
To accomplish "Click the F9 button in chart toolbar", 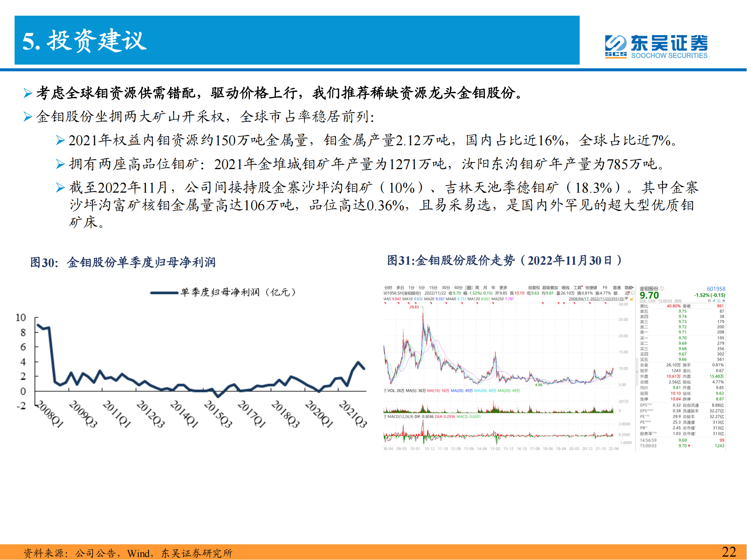I will pyautogui.click(x=605, y=288).
